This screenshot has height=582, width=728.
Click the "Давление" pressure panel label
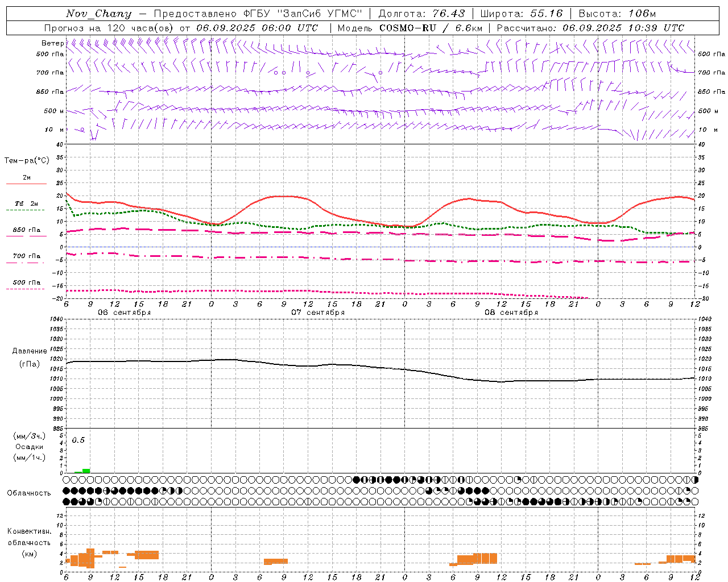pyautogui.click(x=30, y=351)
